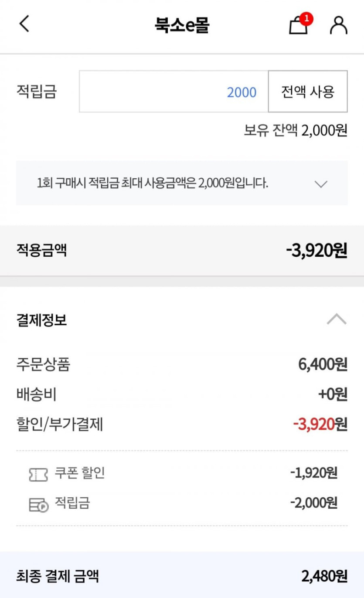Screen dimensions: 364x598
Task: Open the my account profile icon
Action: 338,25
